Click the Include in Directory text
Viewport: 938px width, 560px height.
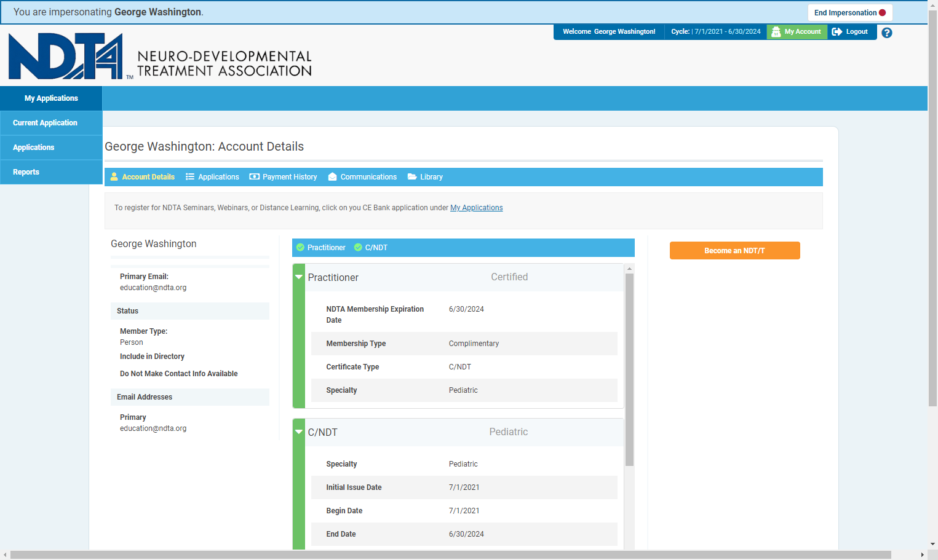(x=152, y=357)
